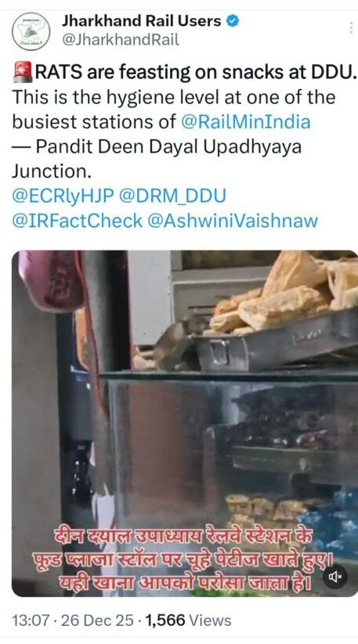Open the @RailMinIndia mention link
Viewport: 358px width, 644px height.
coord(245,122)
